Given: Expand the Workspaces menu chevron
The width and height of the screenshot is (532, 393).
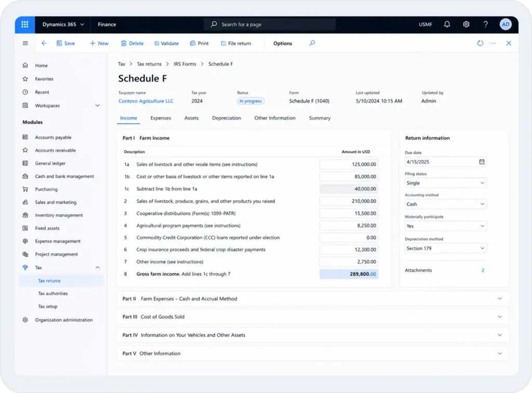Looking at the screenshot, I should pos(97,106).
